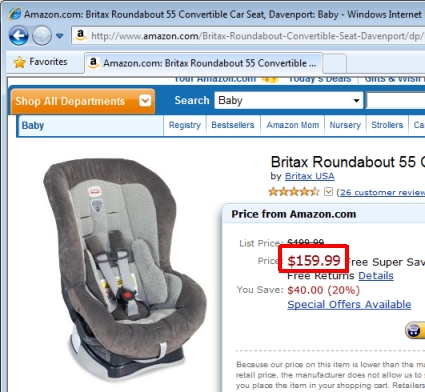Open the Special Offers Available link

pos(349,304)
